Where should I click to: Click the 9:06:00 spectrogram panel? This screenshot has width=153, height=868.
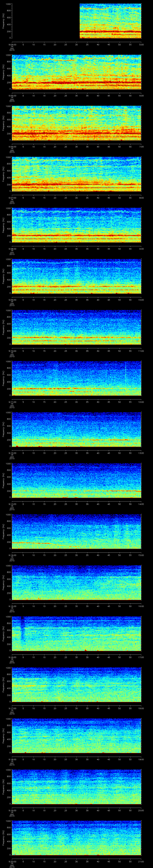coord(76,123)
